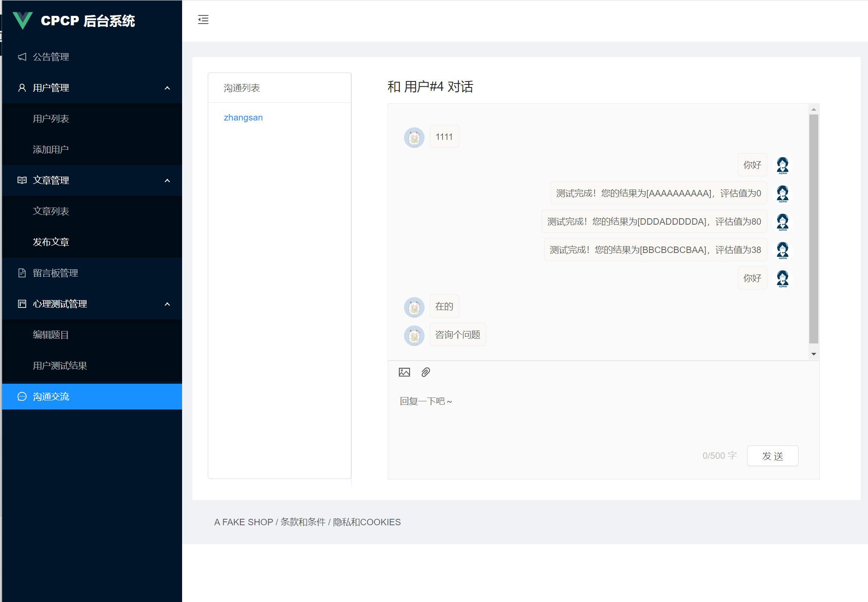Click the 隐私和COOKIES footer link

[367, 522]
